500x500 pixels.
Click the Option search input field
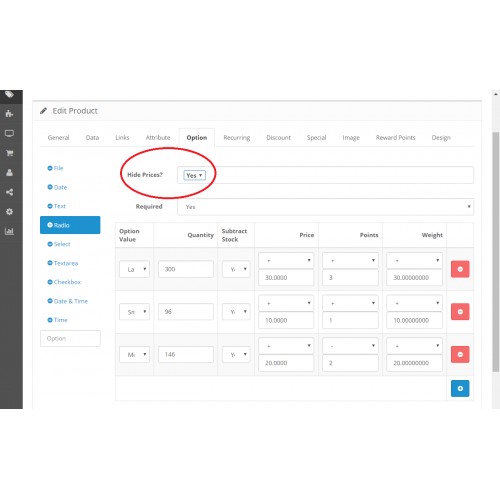coord(70,338)
